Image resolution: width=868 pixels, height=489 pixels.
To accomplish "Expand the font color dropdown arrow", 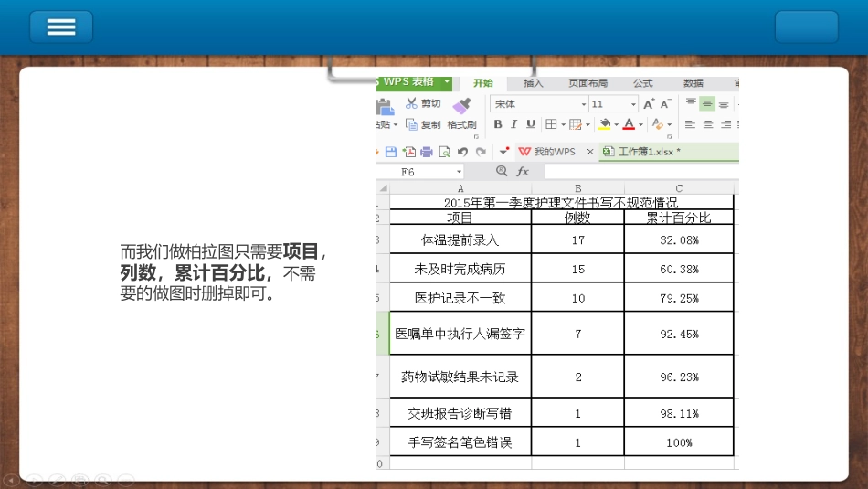I will (x=640, y=124).
